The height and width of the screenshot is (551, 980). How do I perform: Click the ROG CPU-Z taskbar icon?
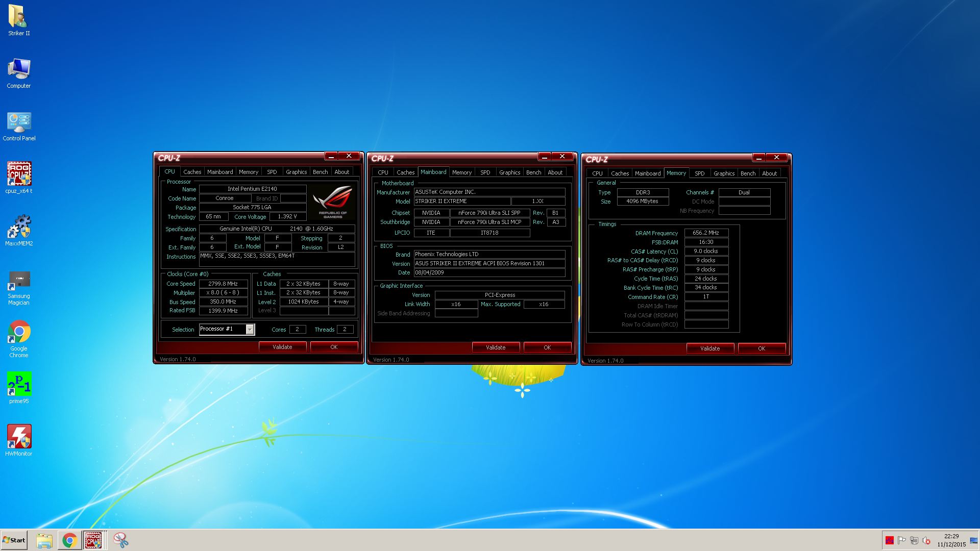point(93,540)
